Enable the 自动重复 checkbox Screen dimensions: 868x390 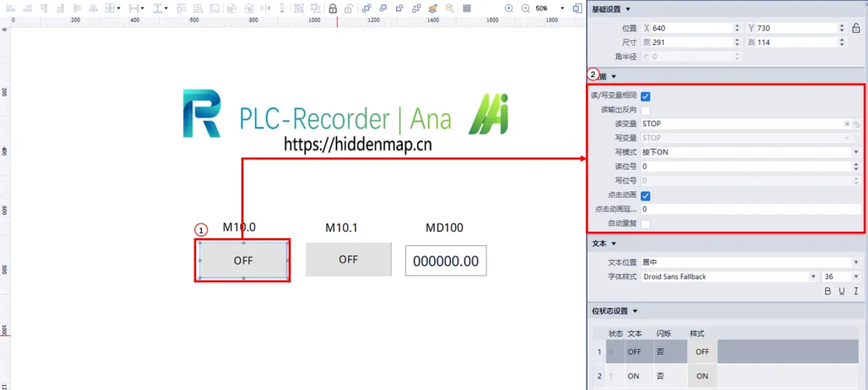pyautogui.click(x=645, y=224)
